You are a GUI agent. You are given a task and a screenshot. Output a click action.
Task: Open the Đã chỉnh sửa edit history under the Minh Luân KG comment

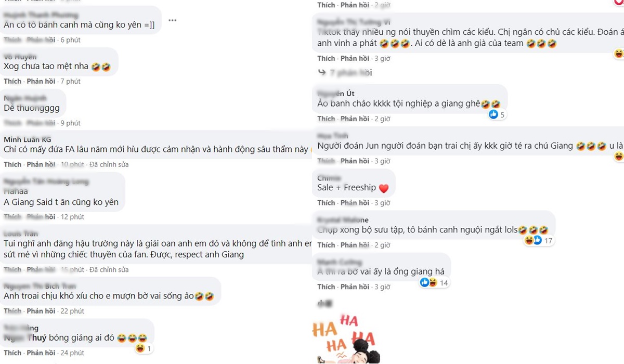click(109, 164)
